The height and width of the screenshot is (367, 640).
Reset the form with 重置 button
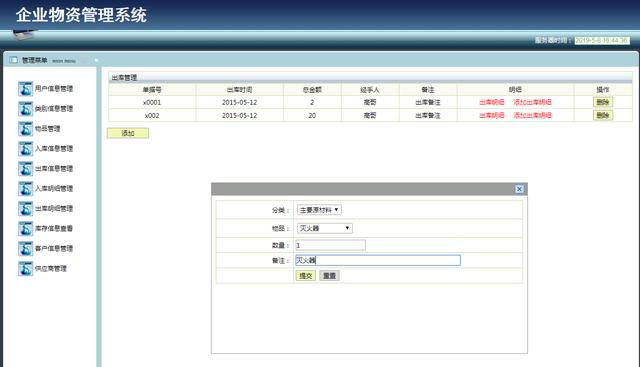329,276
